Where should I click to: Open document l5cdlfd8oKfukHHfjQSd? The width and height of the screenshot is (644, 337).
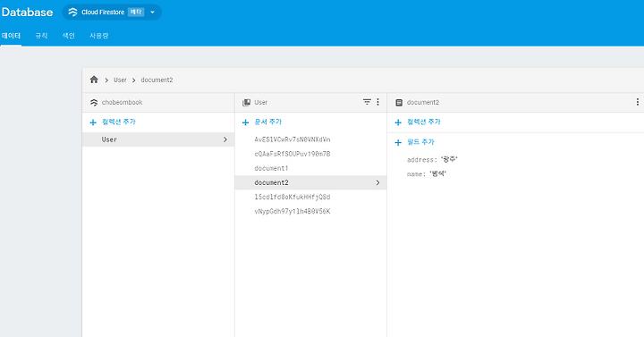[292, 197]
